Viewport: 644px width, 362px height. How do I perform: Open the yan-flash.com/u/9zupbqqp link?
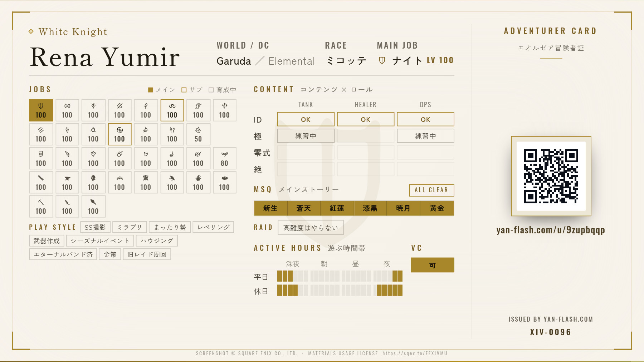[551, 230]
